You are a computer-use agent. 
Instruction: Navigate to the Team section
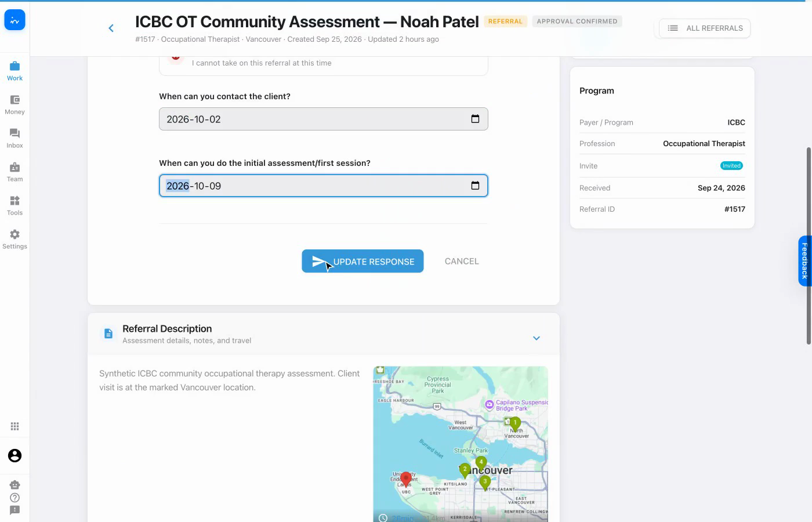click(14, 172)
